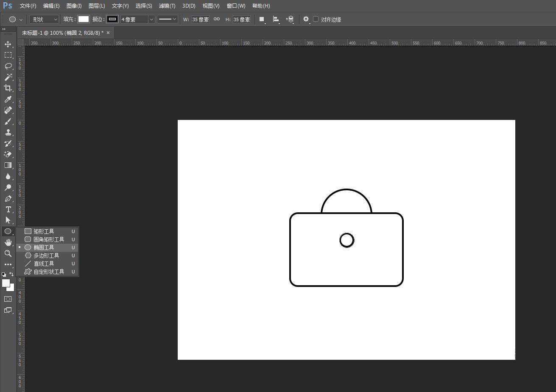
Task: Open the 形状 tool mode dropdown
Action: coord(44,19)
